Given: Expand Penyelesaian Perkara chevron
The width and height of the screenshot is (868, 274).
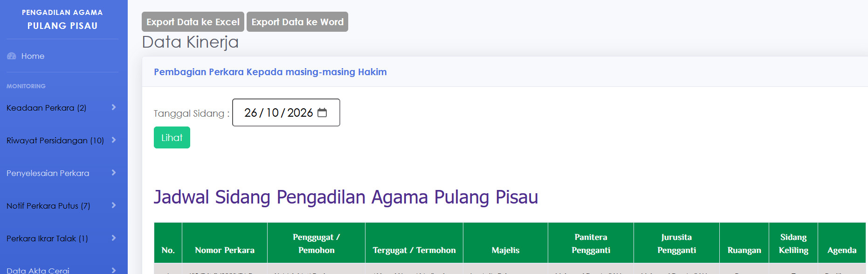Looking at the screenshot, I should click(114, 173).
